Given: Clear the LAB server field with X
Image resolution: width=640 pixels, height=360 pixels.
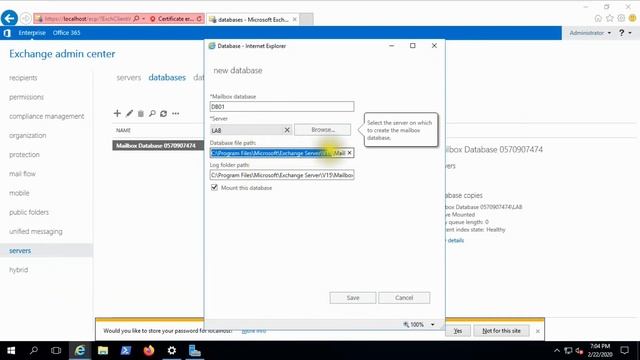Looking at the screenshot, I should click(x=287, y=130).
